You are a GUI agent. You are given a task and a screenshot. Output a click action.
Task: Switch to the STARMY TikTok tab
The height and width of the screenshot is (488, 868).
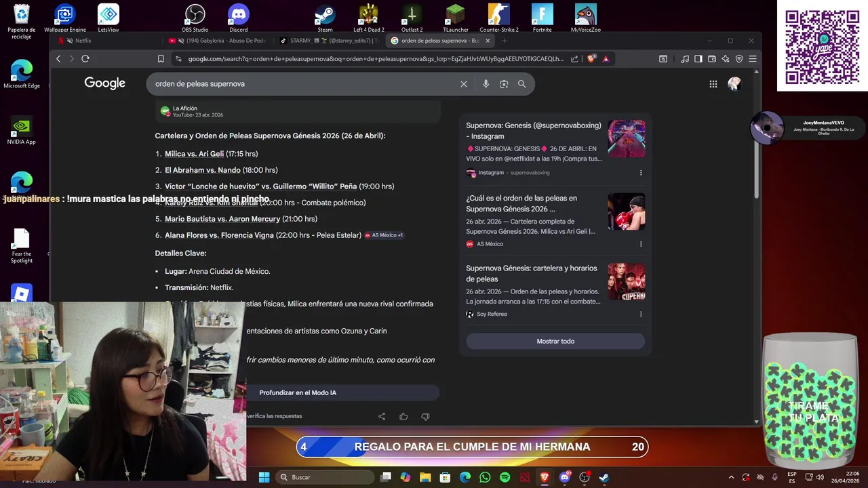329,41
